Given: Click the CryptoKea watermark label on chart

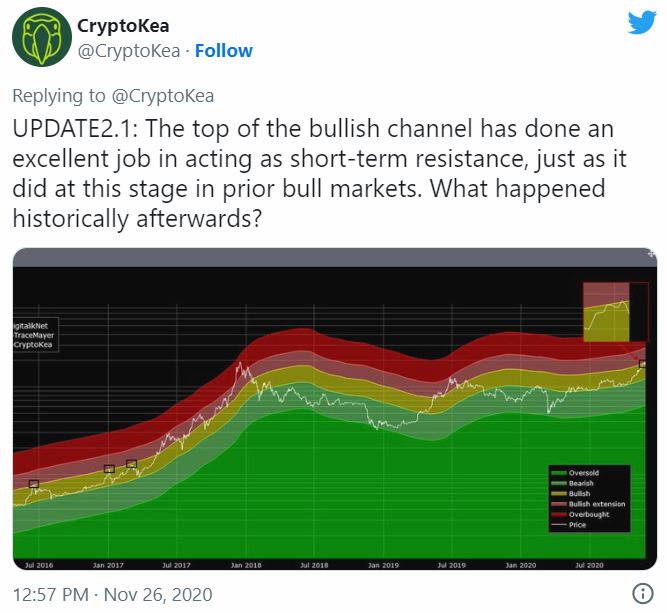Looking at the screenshot, I should point(33,343).
